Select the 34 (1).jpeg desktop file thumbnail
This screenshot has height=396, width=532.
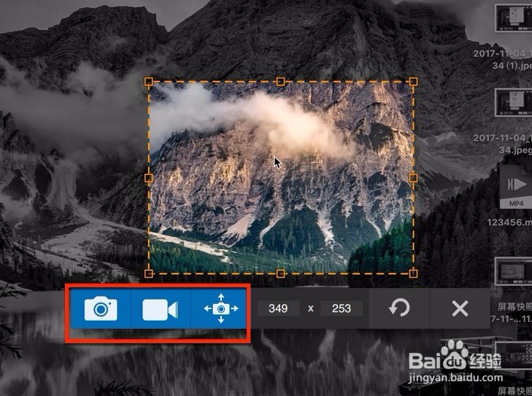[514, 17]
